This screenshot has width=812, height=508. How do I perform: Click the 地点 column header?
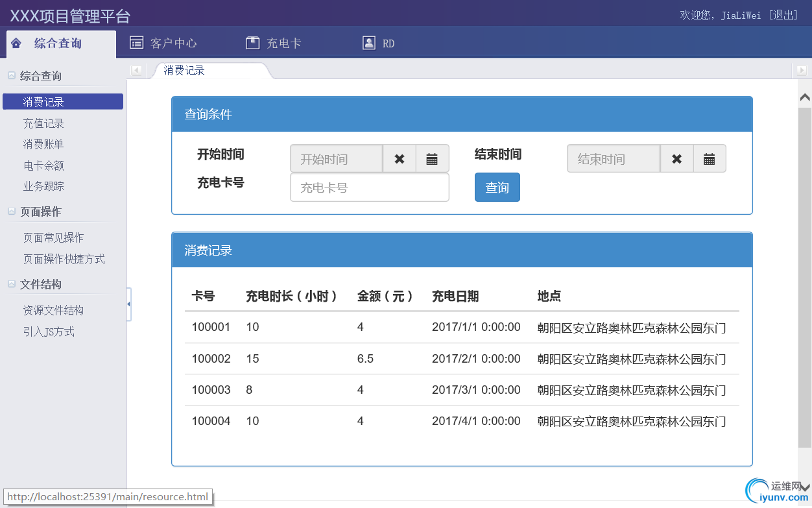coord(549,296)
